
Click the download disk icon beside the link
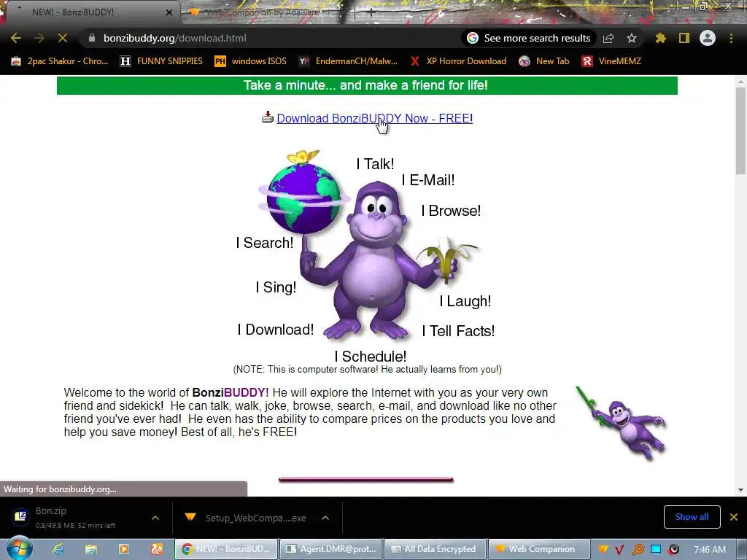(x=268, y=117)
